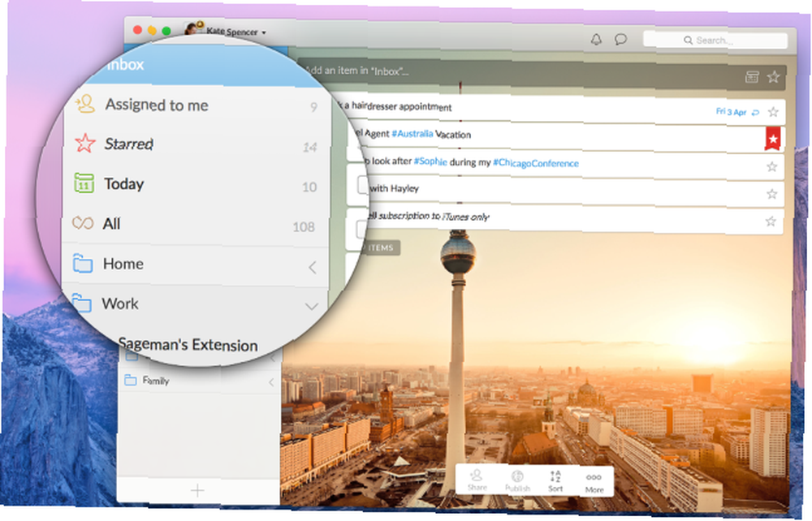This screenshot has width=812, height=521.
Task: Follow the #Australia hashtag
Action: click(x=412, y=134)
